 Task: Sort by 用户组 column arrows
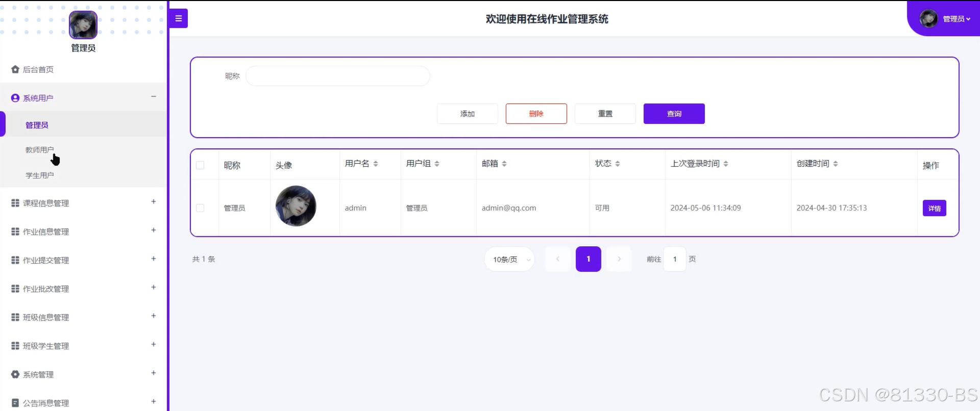pyautogui.click(x=437, y=164)
